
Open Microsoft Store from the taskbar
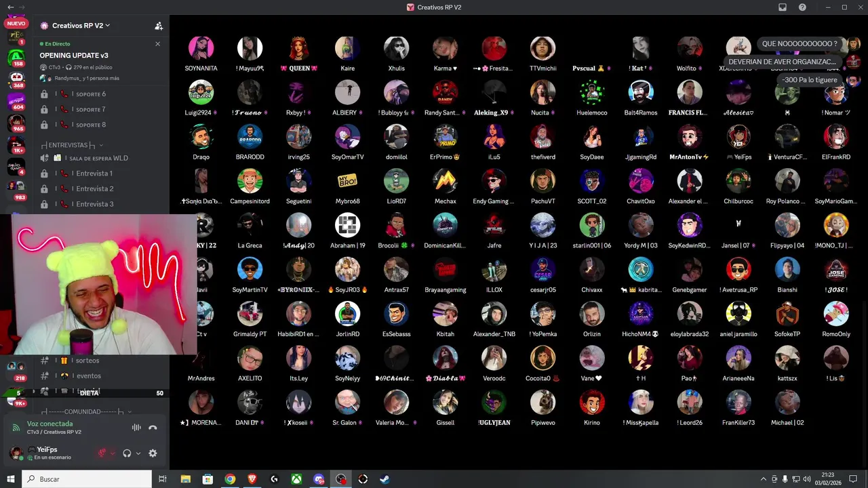click(x=208, y=479)
